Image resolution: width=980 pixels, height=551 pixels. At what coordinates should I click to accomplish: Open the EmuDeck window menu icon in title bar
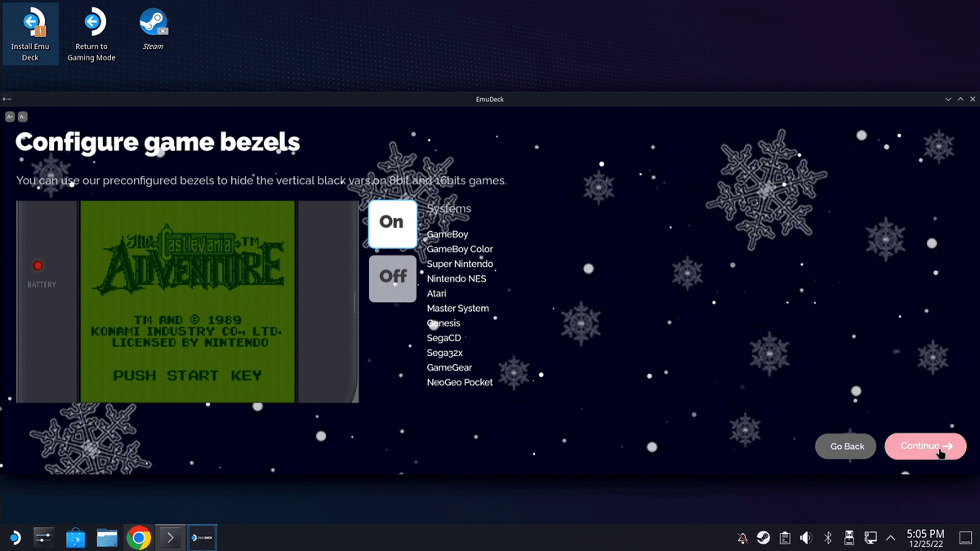[x=7, y=99]
